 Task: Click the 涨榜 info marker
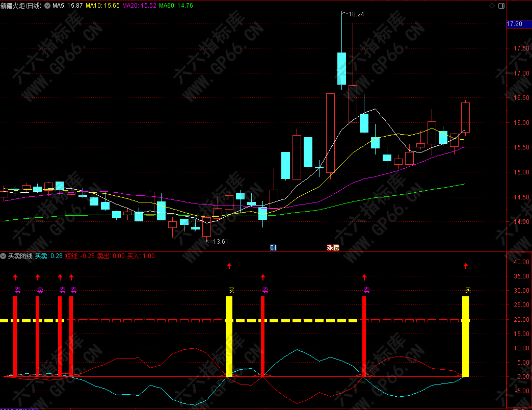(x=333, y=247)
